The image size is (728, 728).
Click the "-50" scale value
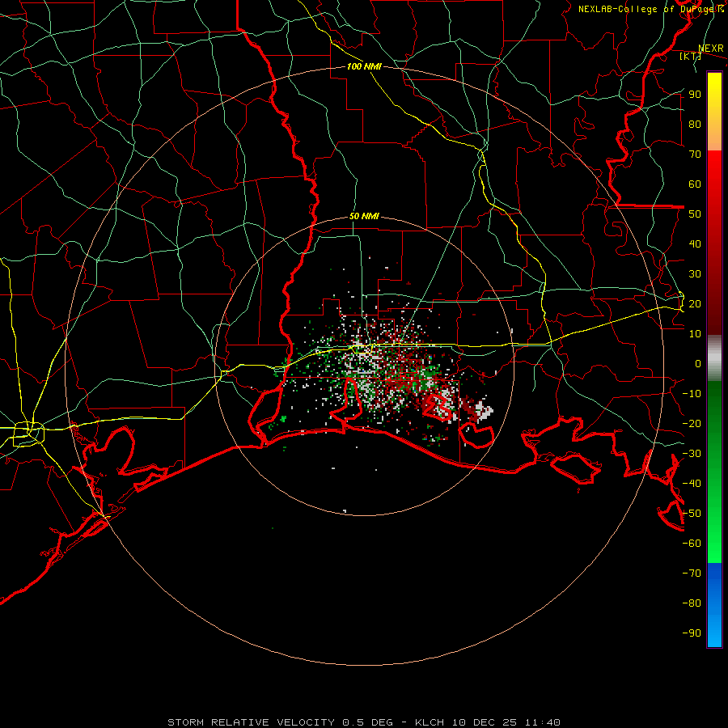[692, 514]
